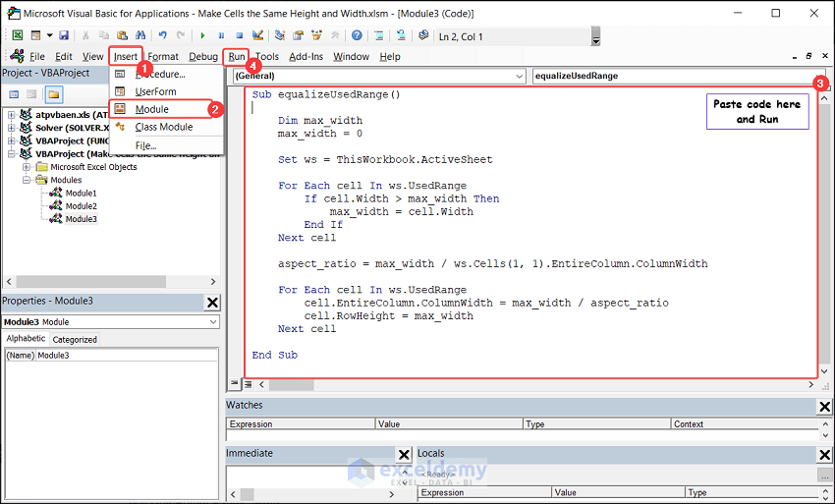Toggle Folders view in the Project pane
The width and height of the screenshot is (835, 504).
(x=54, y=94)
